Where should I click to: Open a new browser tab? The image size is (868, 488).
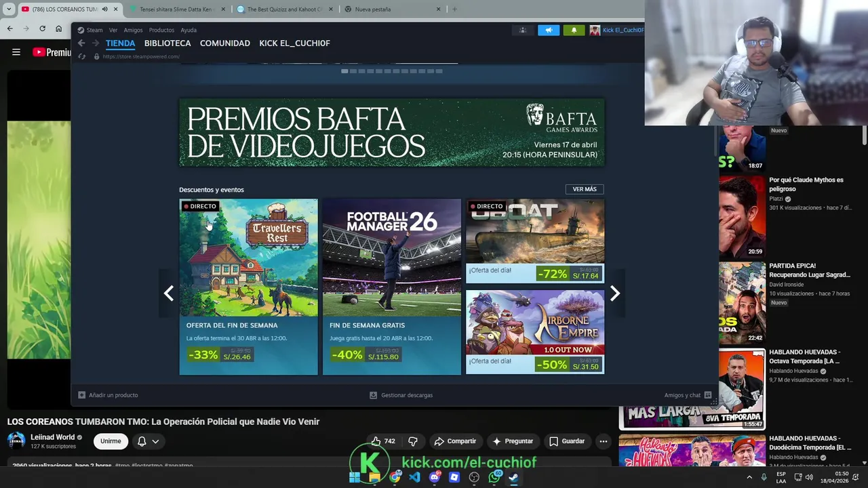click(x=454, y=9)
